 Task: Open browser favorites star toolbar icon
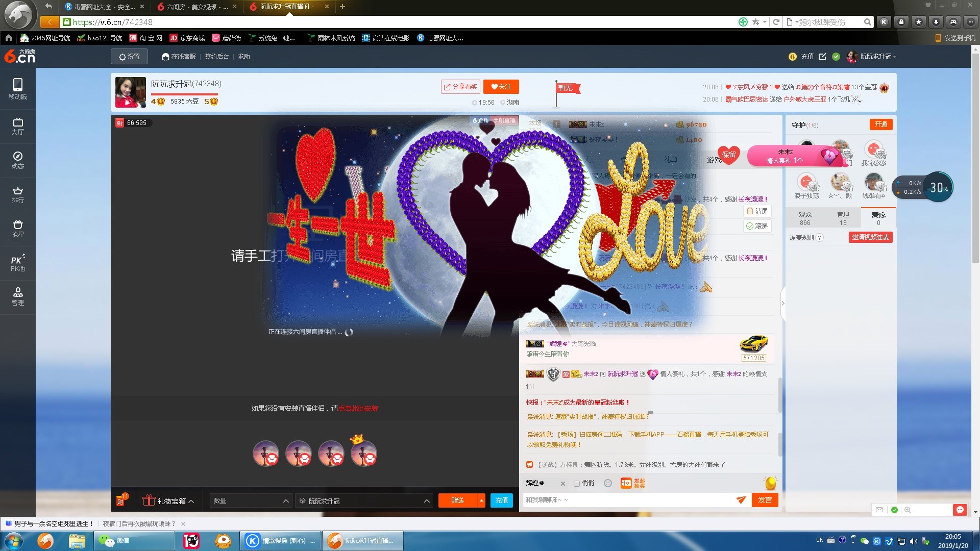(919, 22)
